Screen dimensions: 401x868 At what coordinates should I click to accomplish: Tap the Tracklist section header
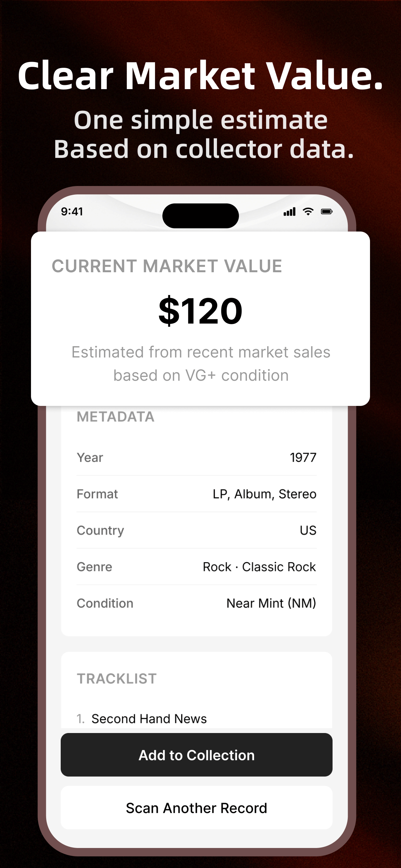coord(117,679)
